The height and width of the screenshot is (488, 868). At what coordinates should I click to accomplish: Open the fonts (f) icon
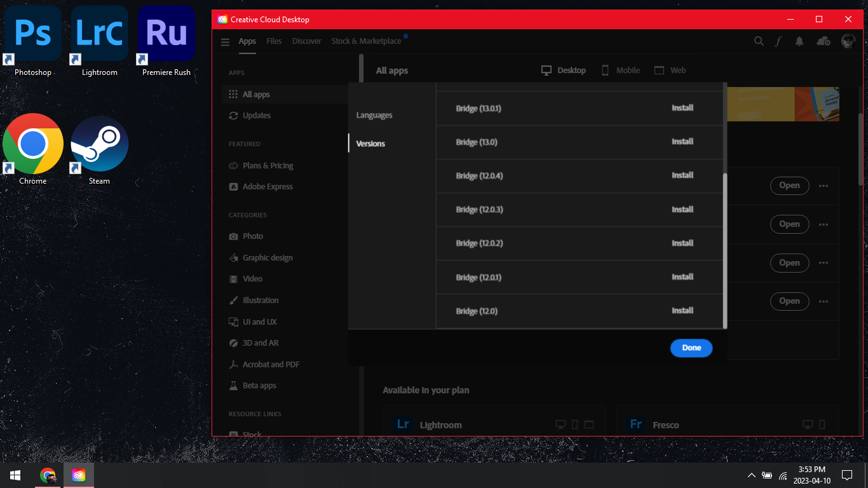(778, 41)
